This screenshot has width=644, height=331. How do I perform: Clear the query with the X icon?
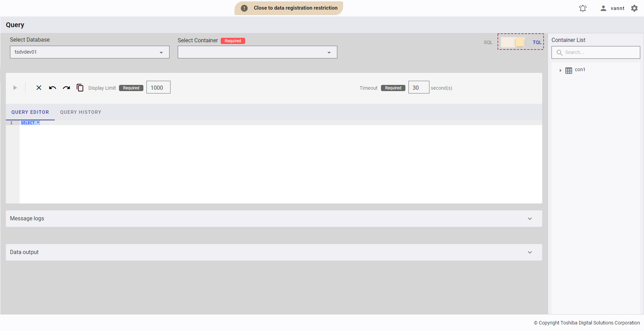[39, 88]
